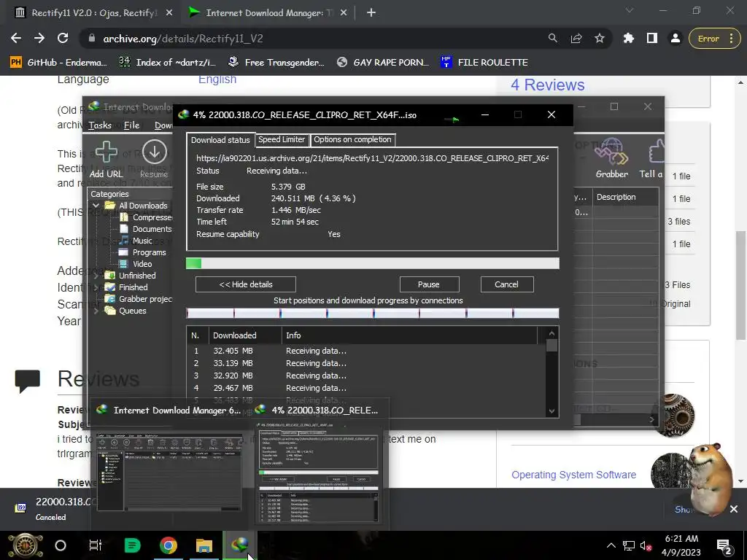Click the Finished downloads folder
Screen dimensions: 747x560
(x=126, y=287)
